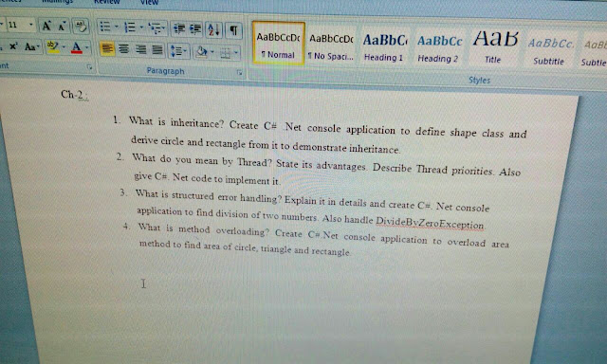Click the Shading paint bucket icon

click(201, 52)
